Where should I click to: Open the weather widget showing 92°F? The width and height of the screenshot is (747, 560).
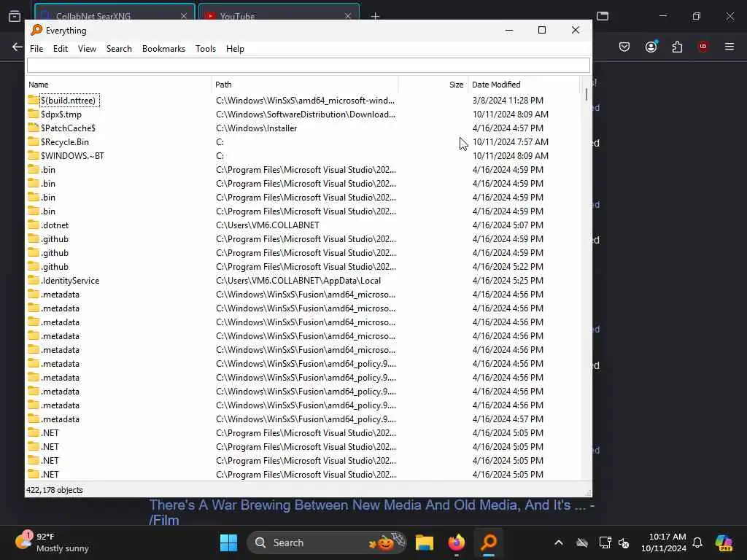(52, 542)
